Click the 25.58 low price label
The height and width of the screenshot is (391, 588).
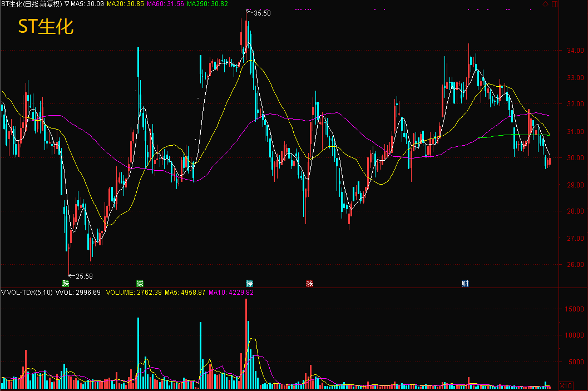coord(84,276)
